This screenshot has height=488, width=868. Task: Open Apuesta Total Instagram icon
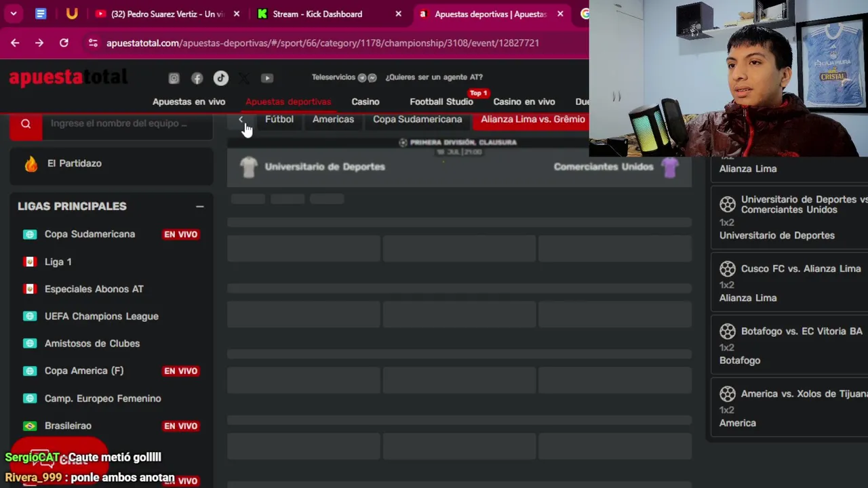(174, 78)
